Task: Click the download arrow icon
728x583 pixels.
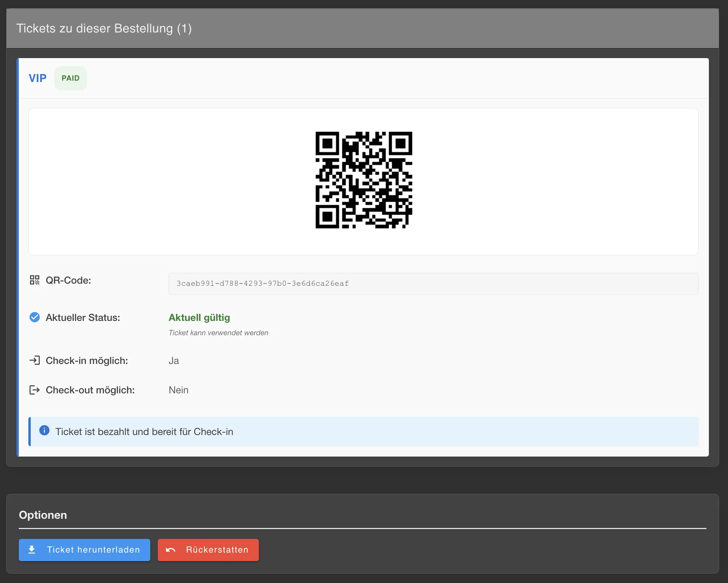Action: click(32, 550)
